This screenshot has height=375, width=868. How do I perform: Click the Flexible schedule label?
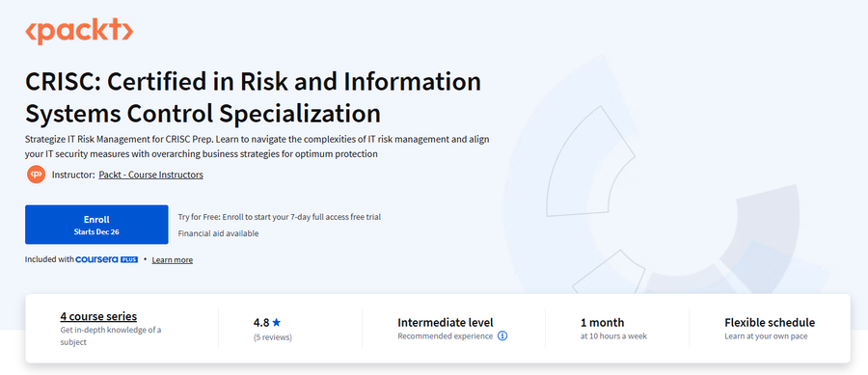click(x=770, y=322)
